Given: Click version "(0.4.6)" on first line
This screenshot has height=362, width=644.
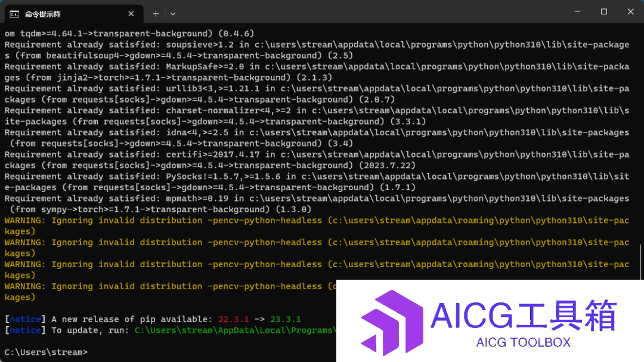Looking at the screenshot, I should [236, 33].
